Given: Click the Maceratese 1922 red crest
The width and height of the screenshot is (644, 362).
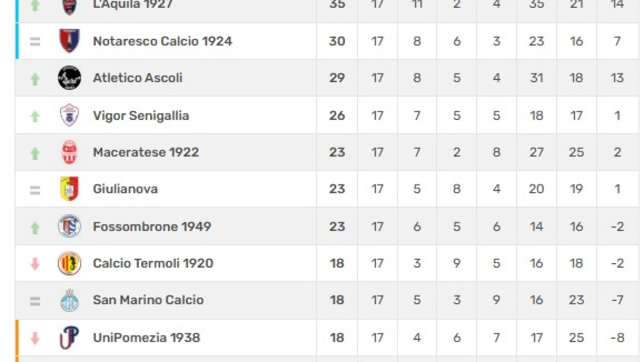Looking at the screenshot, I should tap(69, 152).
